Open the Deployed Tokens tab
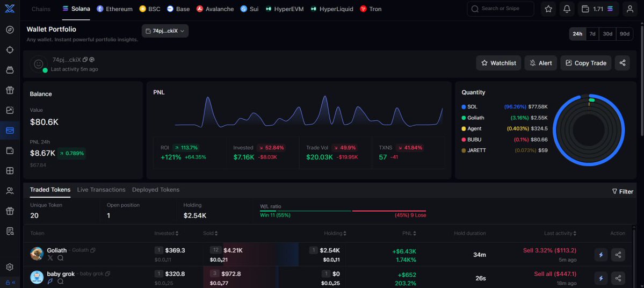This screenshot has height=288, width=644. pyautogui.click(x=156, y=190)
